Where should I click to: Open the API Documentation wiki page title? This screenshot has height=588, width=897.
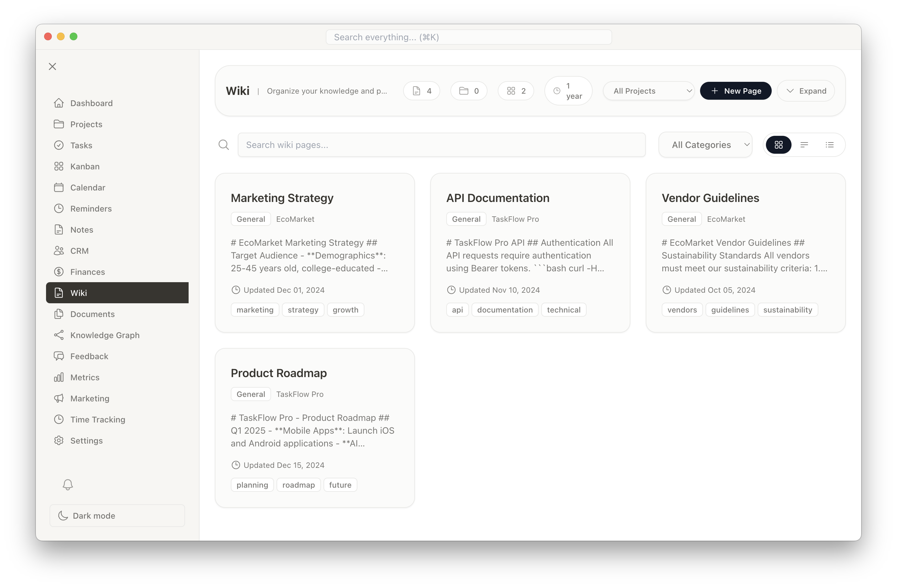(497, 198)
